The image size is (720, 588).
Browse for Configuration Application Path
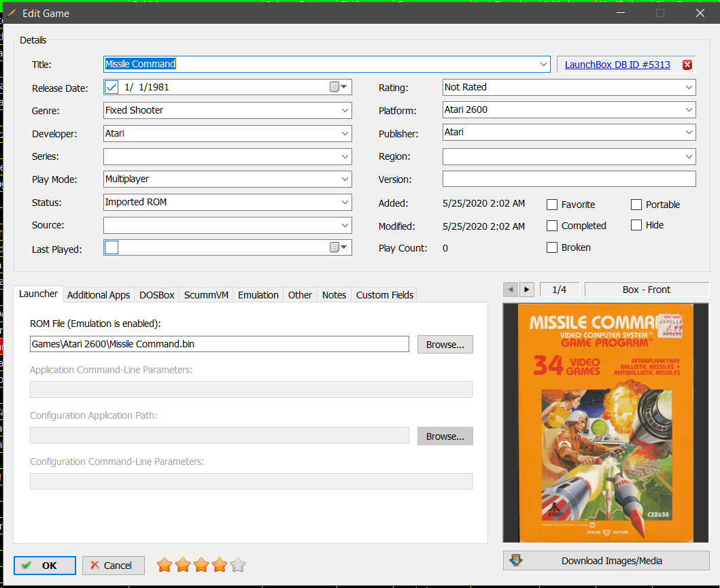(x=445, y=436)
